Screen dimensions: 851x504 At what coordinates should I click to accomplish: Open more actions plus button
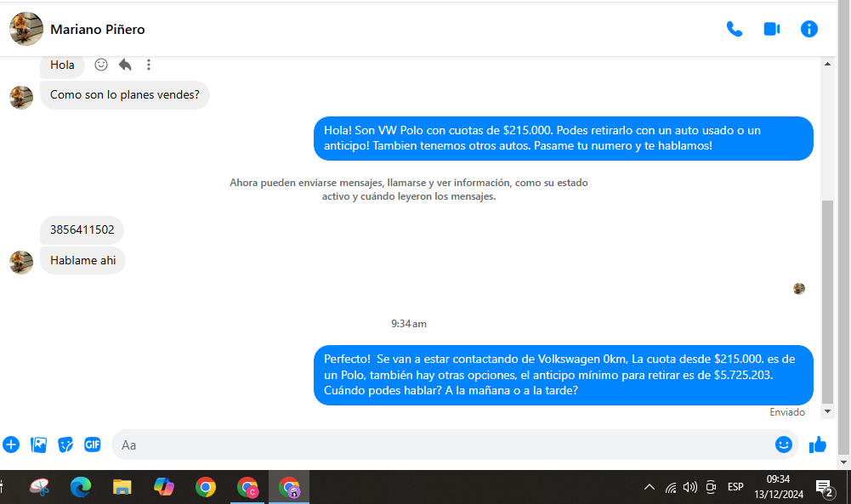pos(11,445)
